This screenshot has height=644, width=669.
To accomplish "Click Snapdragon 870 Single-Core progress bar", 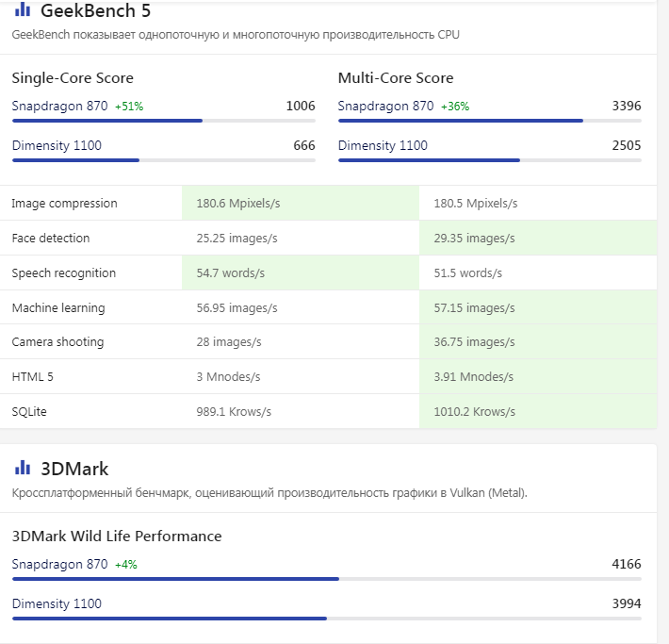I will [x=164, y=121].
